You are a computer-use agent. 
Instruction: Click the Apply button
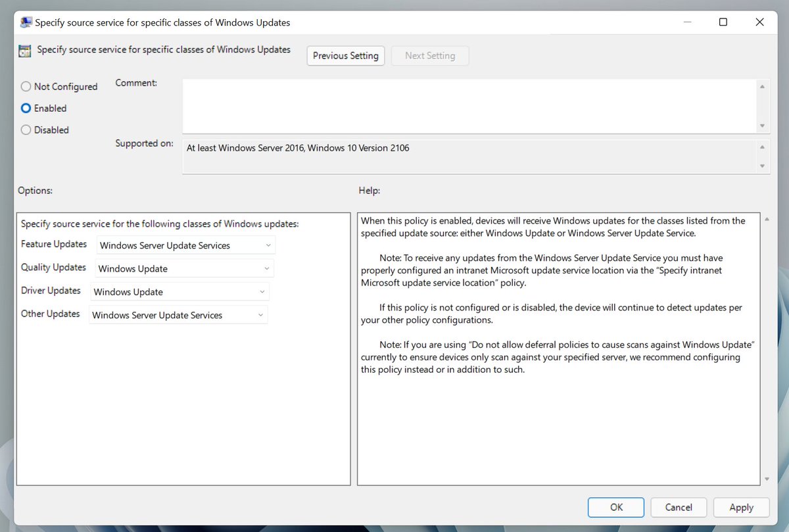741,507
